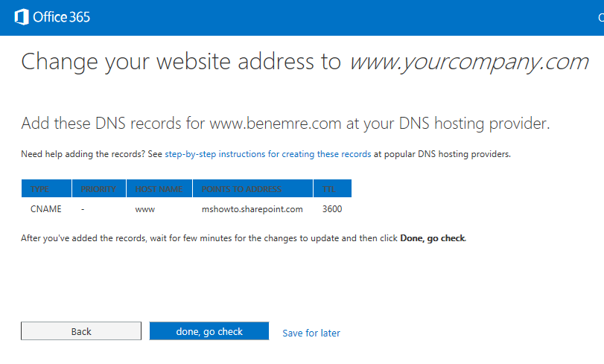Click the 3600 TTL value
Viewport: 604px width, 364px height.
(332, 209)
